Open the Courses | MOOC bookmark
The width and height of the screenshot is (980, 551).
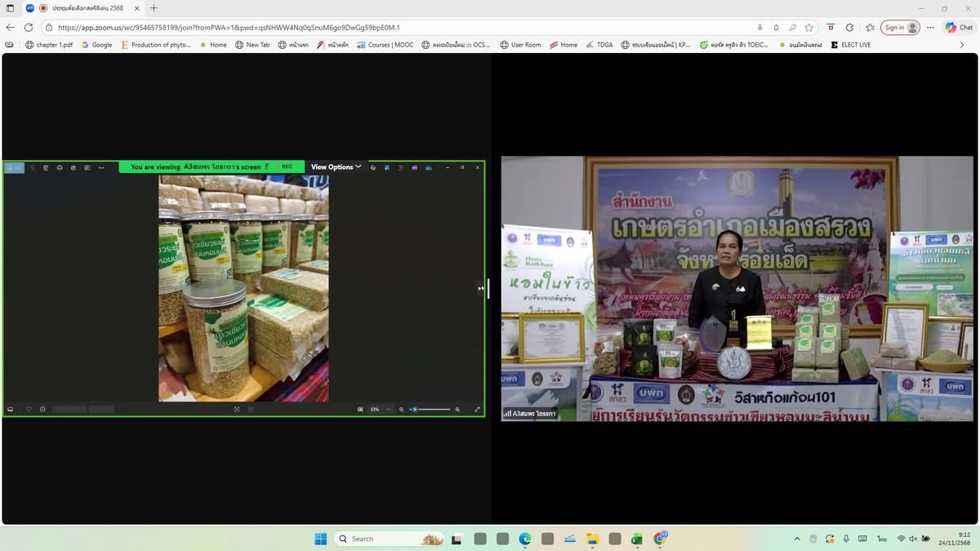point(384,45)
